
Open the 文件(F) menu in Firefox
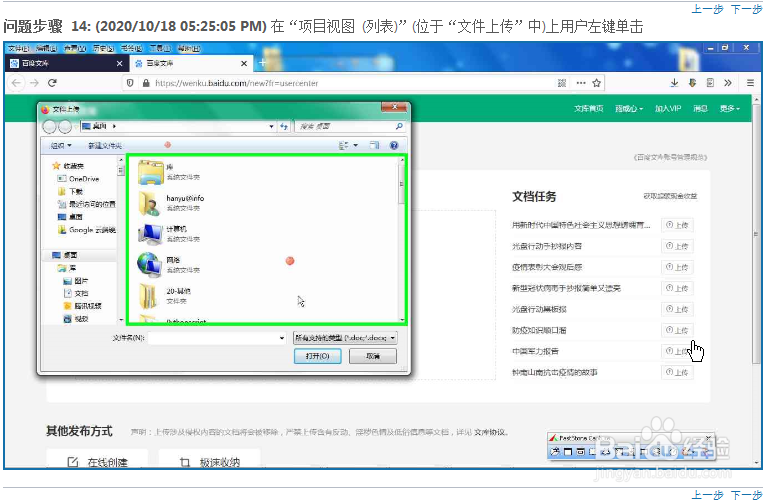19,48
